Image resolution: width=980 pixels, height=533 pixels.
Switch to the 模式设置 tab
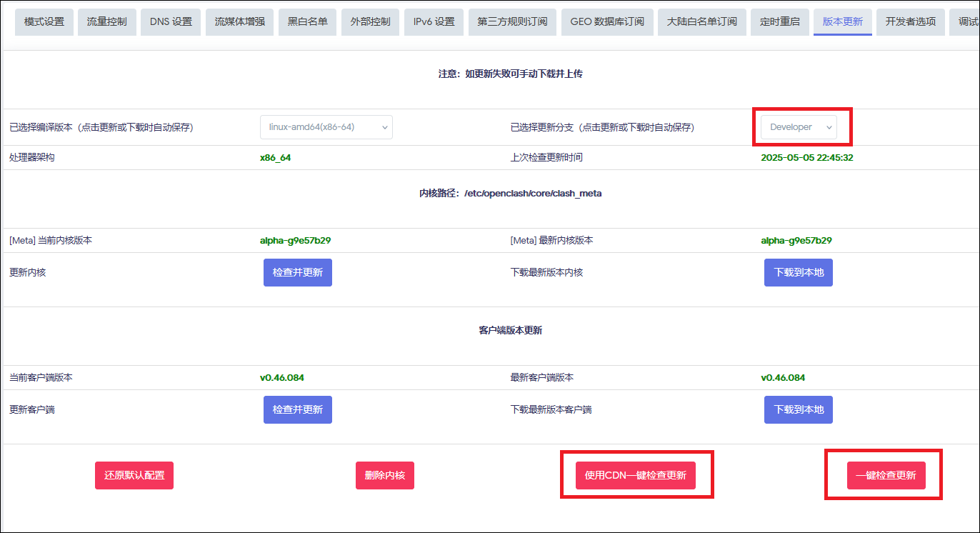coord(44,21)
